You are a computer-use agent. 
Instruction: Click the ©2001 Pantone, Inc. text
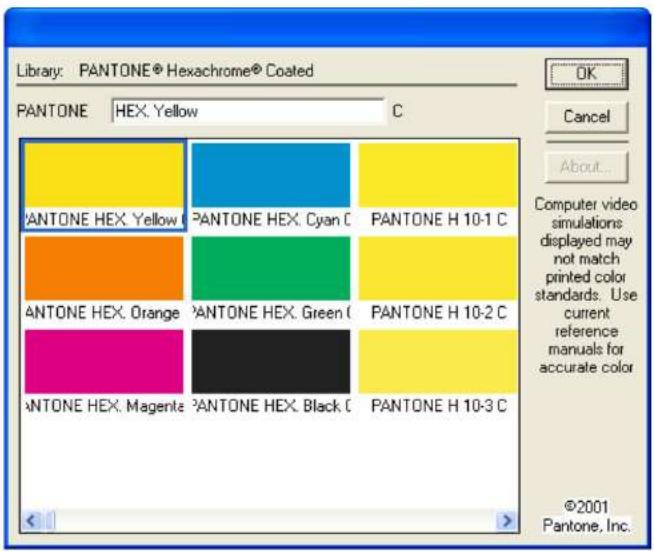pos(586,516)
